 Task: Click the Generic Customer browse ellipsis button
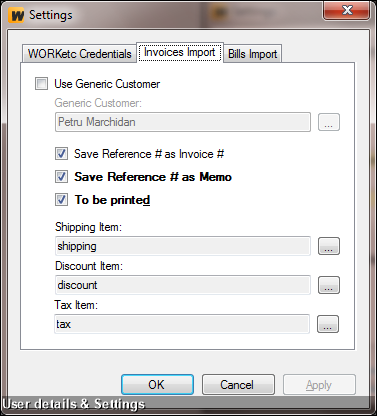(x=329, y=122)
